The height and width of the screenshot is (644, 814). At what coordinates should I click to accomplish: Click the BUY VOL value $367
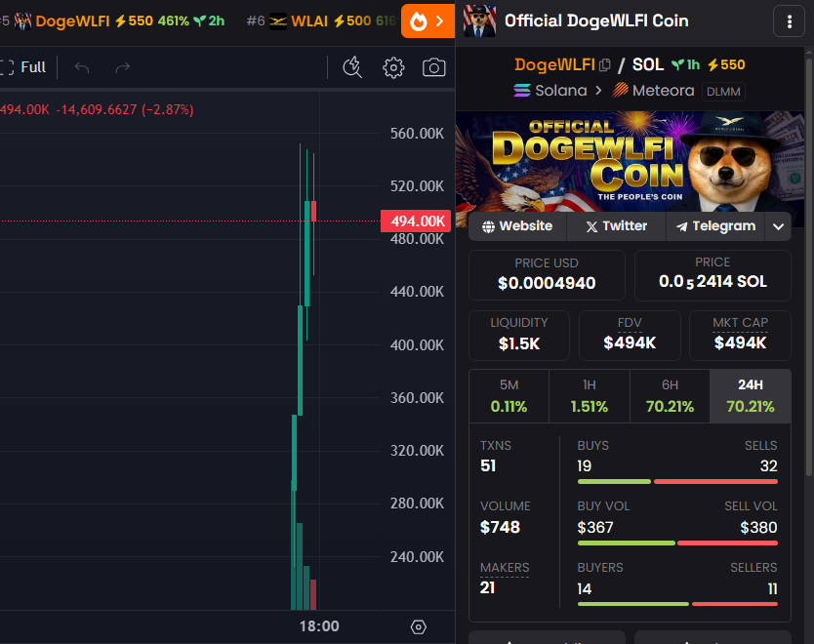pos(595,527)
